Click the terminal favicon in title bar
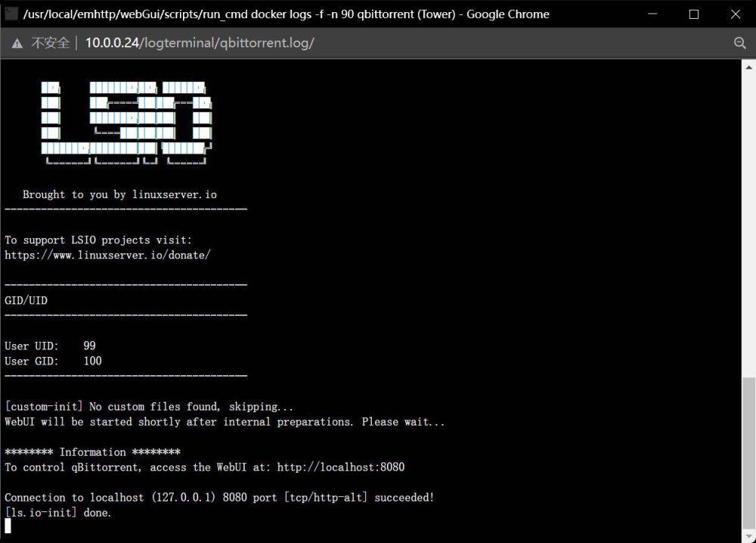 click(11, 14)
